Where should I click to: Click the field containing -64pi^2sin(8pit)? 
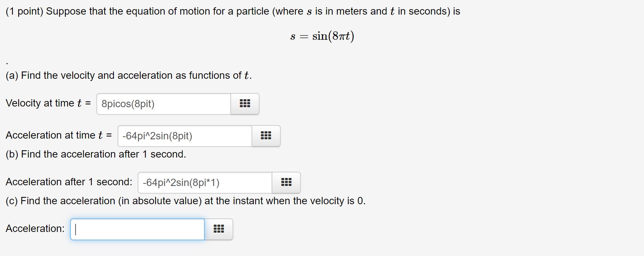(185, 136)
